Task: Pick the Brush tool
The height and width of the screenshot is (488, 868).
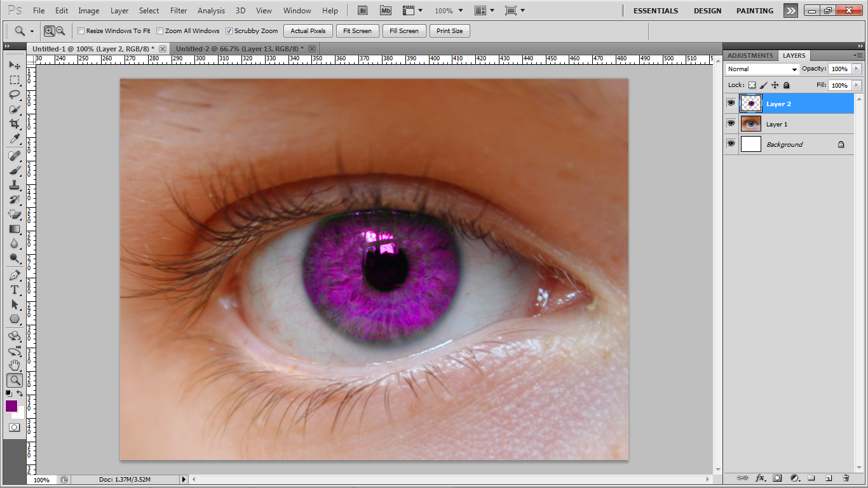Action: click(14, 170)
